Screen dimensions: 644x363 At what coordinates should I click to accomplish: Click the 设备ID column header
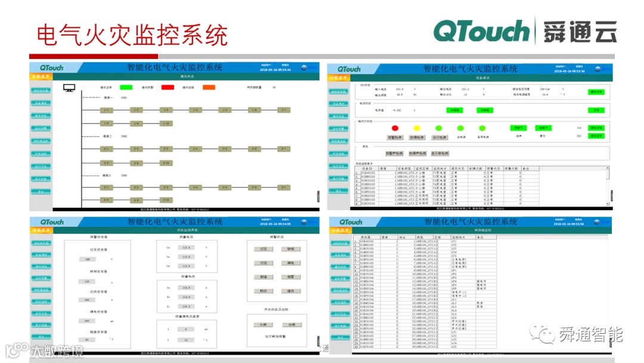[x=367, y=168]
